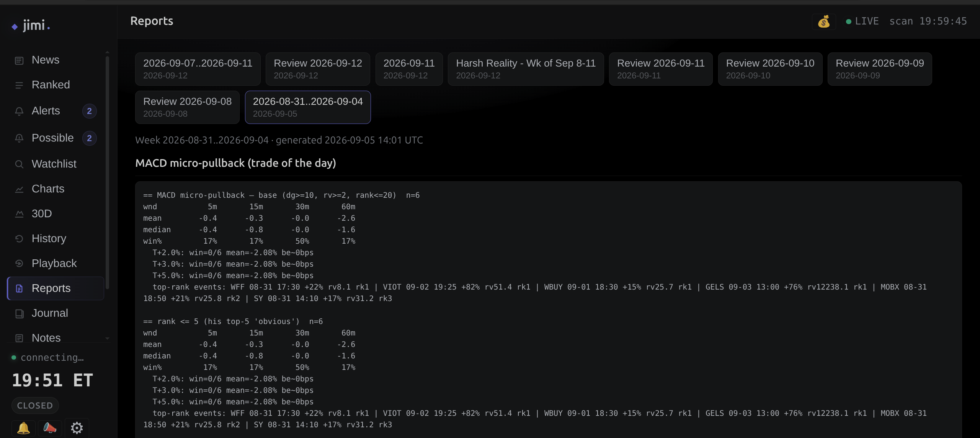
Task: Open the Review 2026-09-08 report
Action: click(187, 107)
